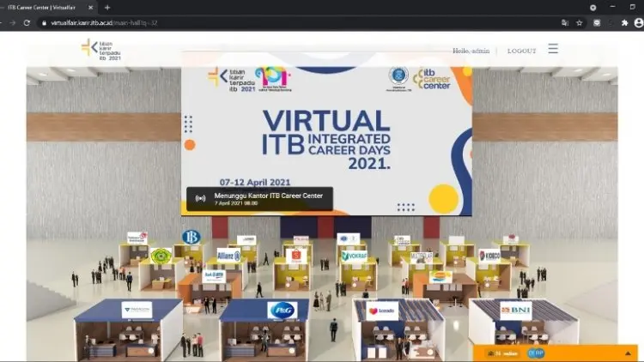Image resolution: width=644 pixels, height=362 pixels.
Task: Open the Menunggu Kantor ITB Career Center broadcast banner
Action: point(259,199)
